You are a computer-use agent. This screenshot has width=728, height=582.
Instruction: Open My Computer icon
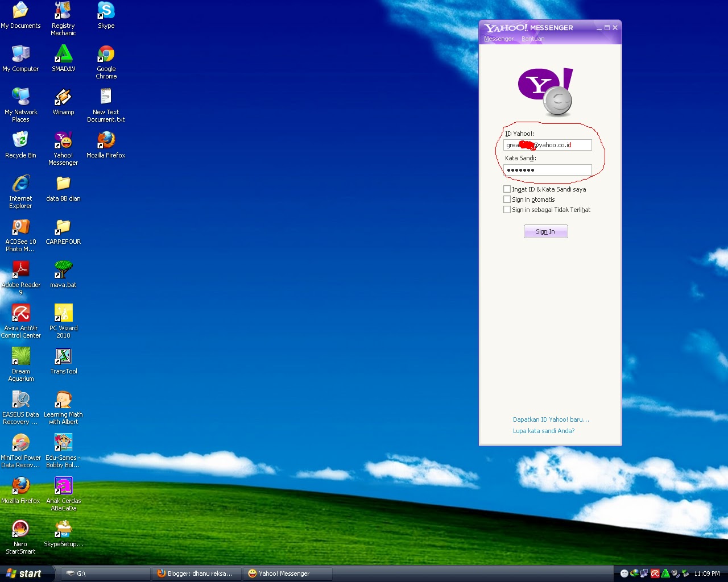20,59
